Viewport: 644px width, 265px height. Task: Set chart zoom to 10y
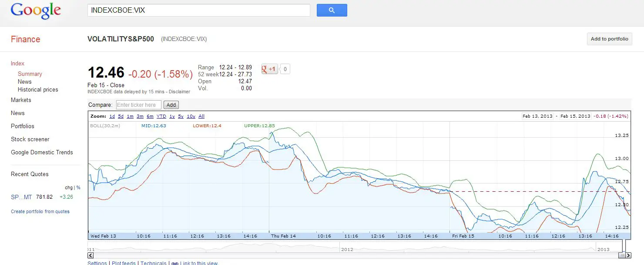(191, 116)
